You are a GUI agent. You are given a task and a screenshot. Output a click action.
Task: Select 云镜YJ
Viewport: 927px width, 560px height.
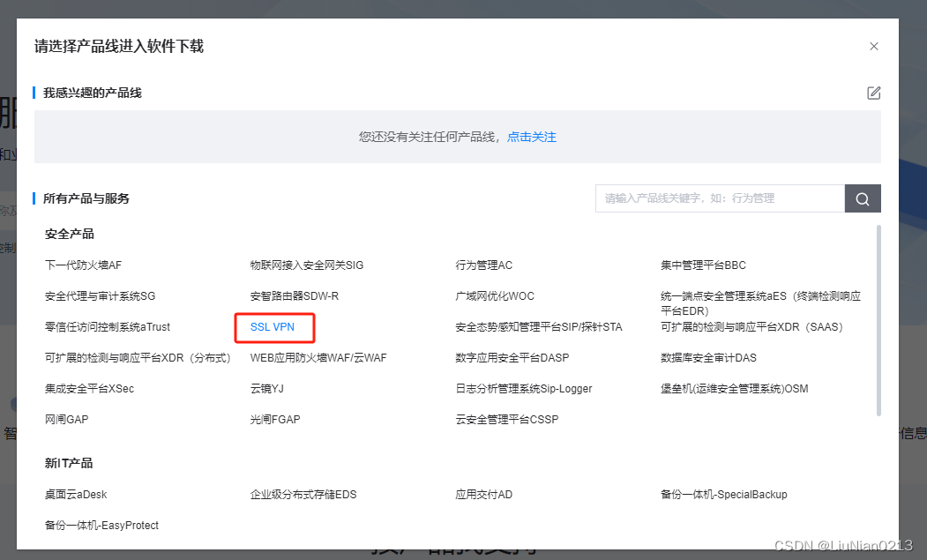(266, 389)
